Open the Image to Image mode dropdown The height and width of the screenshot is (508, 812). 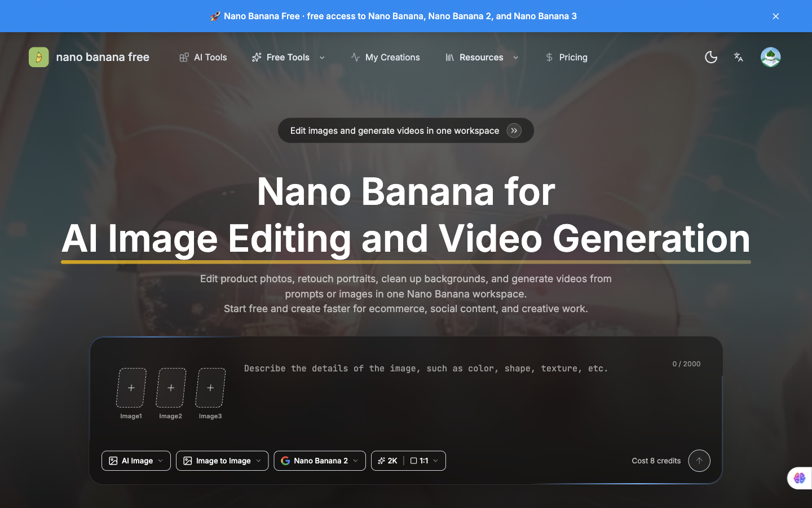222,461
